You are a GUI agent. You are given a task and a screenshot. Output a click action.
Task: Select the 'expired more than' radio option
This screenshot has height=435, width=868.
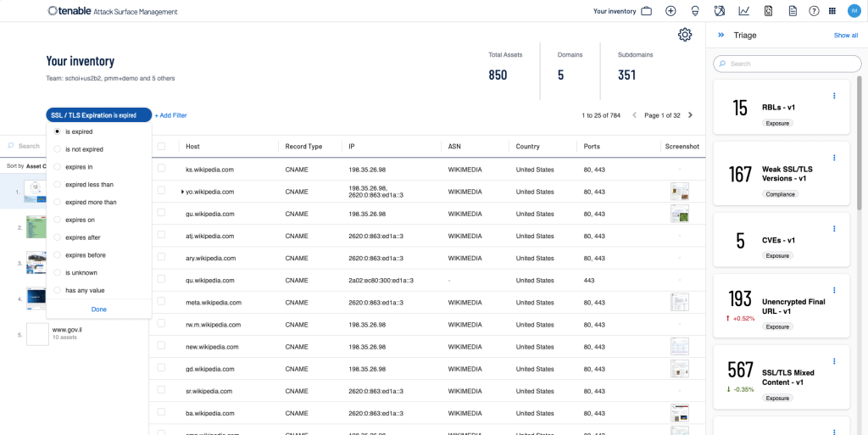click(x=57, y=202)
